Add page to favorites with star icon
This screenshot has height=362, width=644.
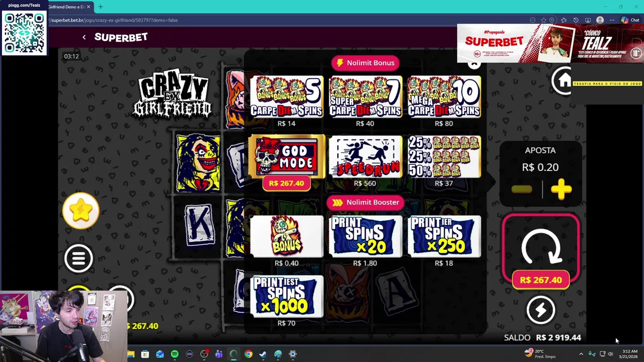[543, 20]
